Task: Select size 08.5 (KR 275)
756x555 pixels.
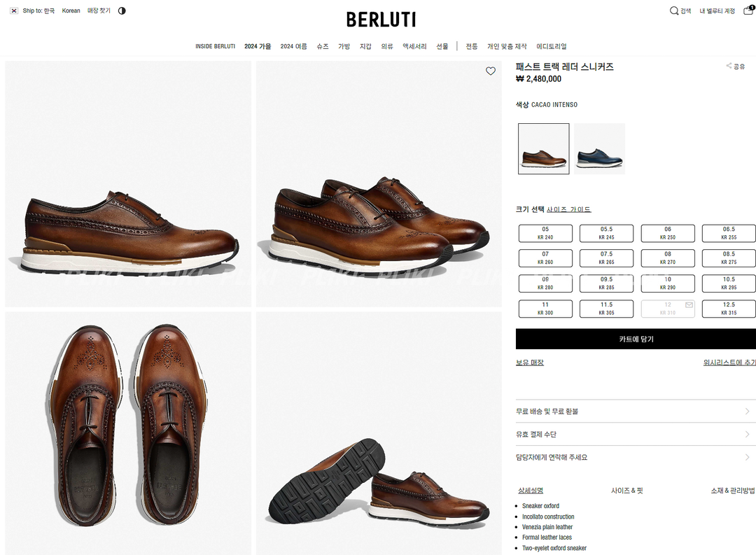Action: [729, 258]
